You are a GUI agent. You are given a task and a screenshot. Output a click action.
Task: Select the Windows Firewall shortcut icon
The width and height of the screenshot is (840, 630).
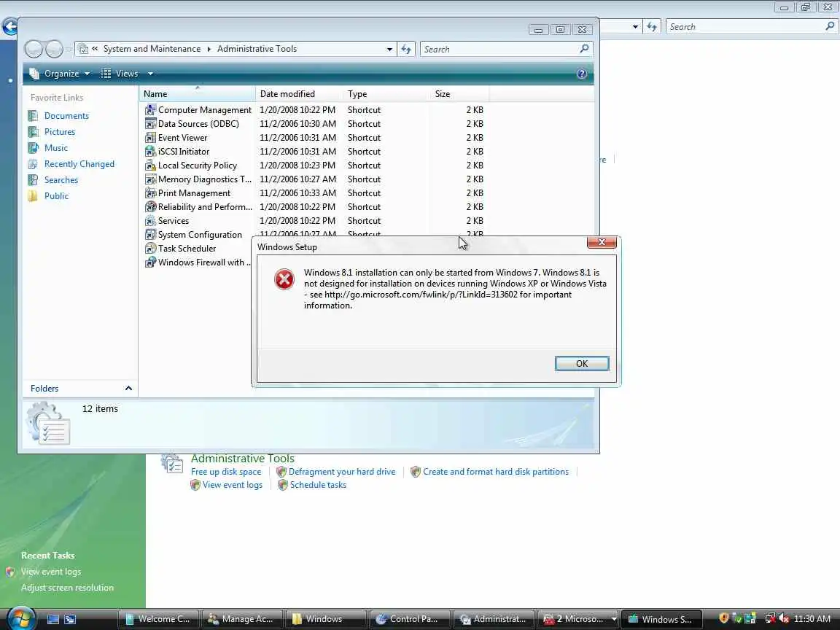coord(150,262)
